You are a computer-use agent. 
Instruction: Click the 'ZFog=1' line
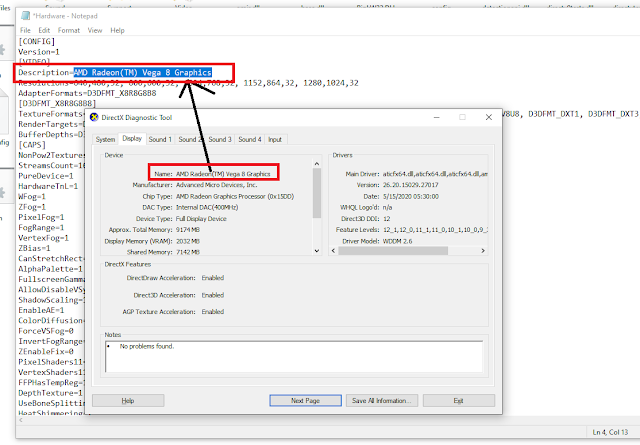32,207
